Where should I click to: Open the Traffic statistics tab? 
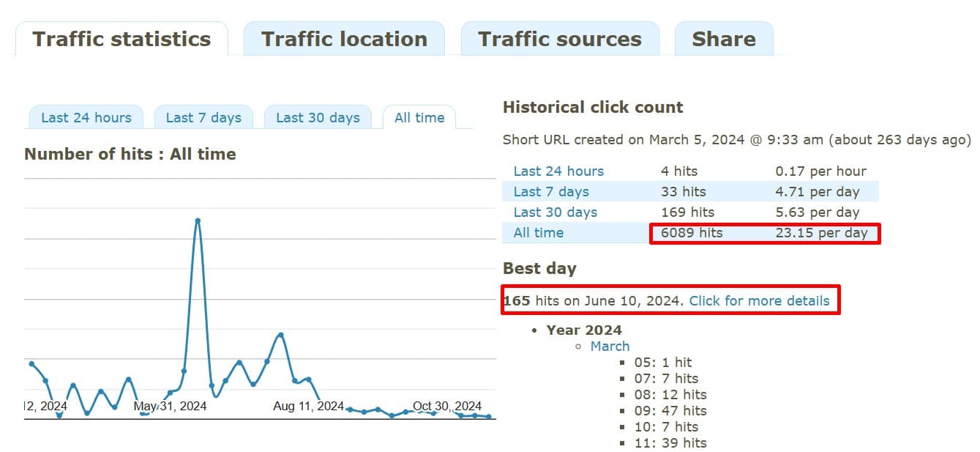[x=121, y=39]
